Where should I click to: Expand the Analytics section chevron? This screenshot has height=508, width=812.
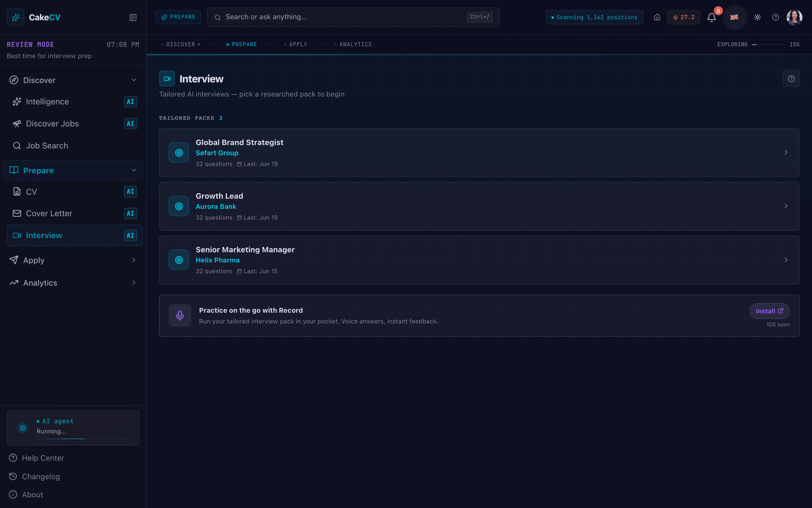click(x=134, y=283)
